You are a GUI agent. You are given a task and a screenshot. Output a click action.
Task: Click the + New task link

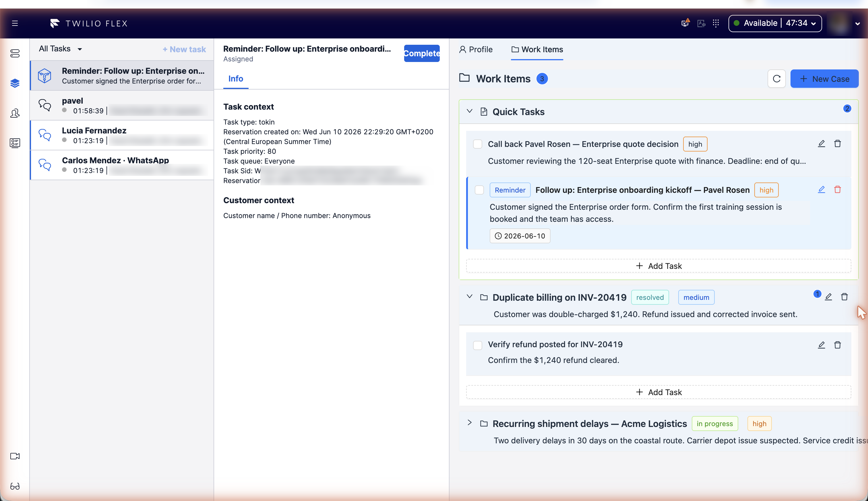185,49
